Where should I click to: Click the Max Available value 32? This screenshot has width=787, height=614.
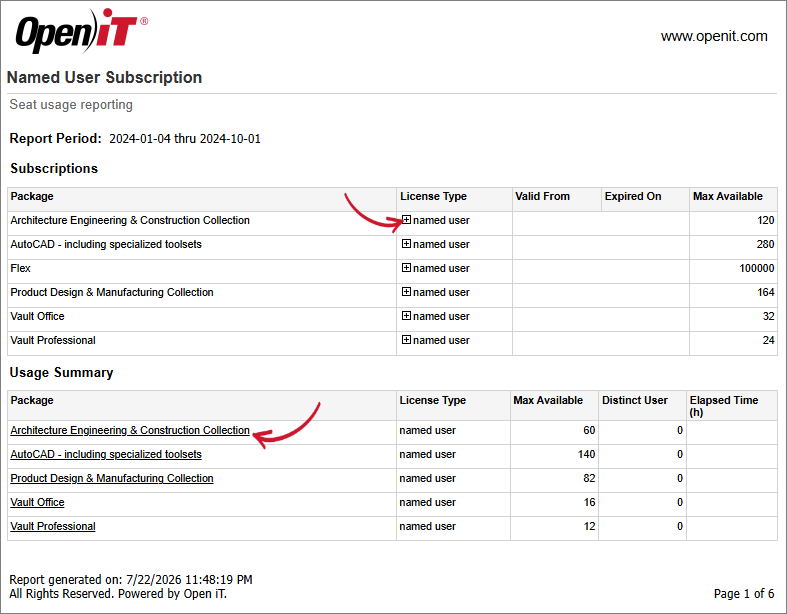pyautogui.click(x=768, y=316)
